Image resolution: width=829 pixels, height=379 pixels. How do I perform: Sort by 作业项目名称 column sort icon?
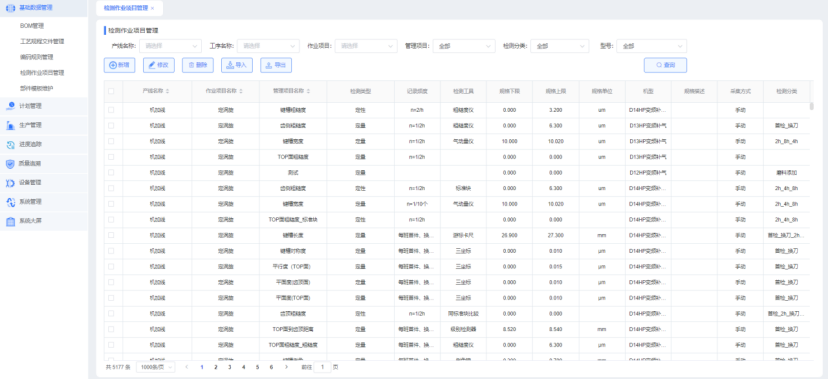pyautogui.click(x=241, y=91)
